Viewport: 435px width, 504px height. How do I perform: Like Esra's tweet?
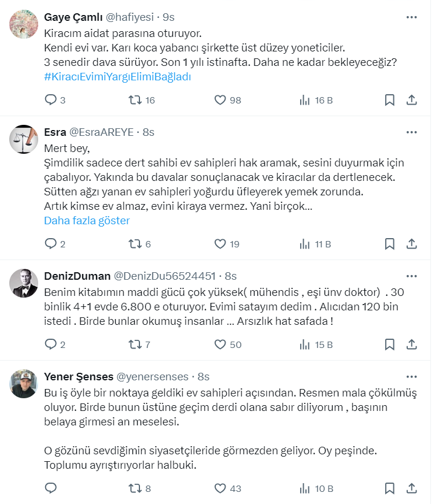click(220, 244)
